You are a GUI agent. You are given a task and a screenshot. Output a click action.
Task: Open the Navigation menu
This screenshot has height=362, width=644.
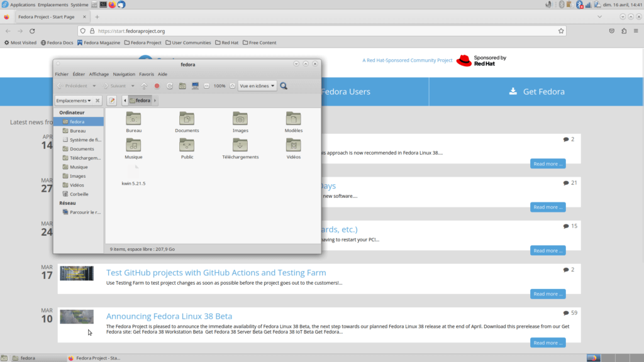click(124, 74)
